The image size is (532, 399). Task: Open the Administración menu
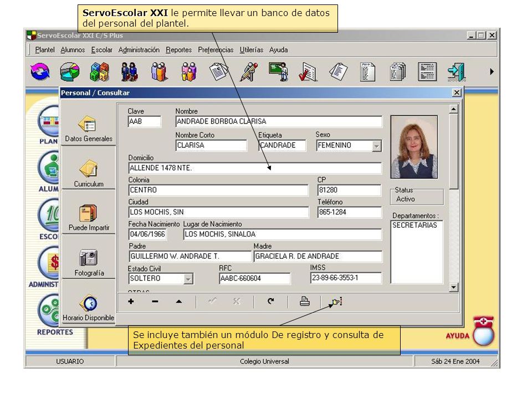click(x=139, y=50)
